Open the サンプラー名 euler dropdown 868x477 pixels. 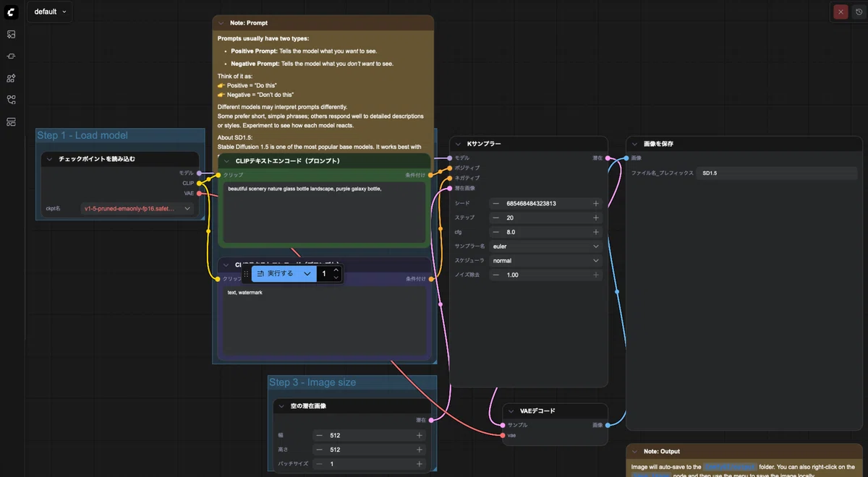click(545, 246)
